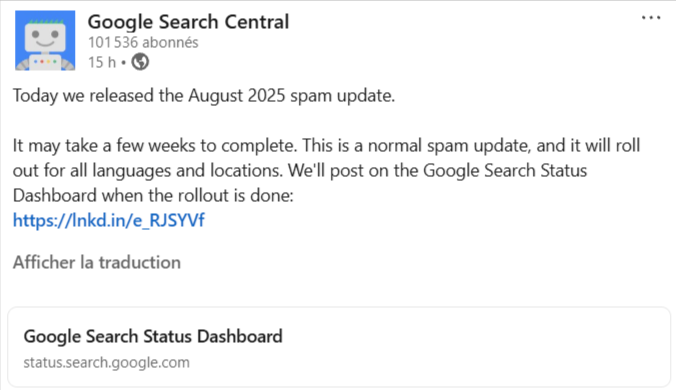Image resolution: width=676 pixels, height=390 pixels.
Task: Open the Google Search Central page name
Action: 188,22
